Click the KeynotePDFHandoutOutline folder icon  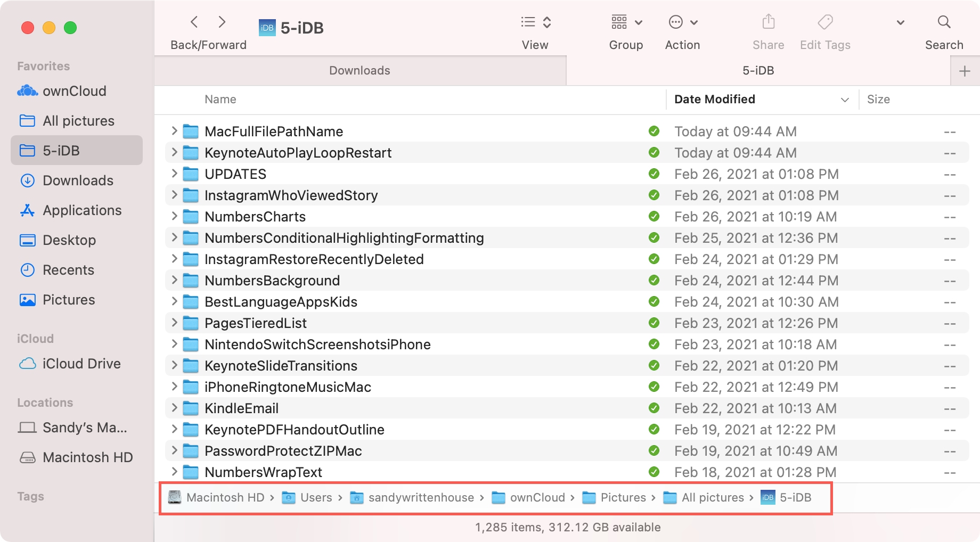point(191,430)
